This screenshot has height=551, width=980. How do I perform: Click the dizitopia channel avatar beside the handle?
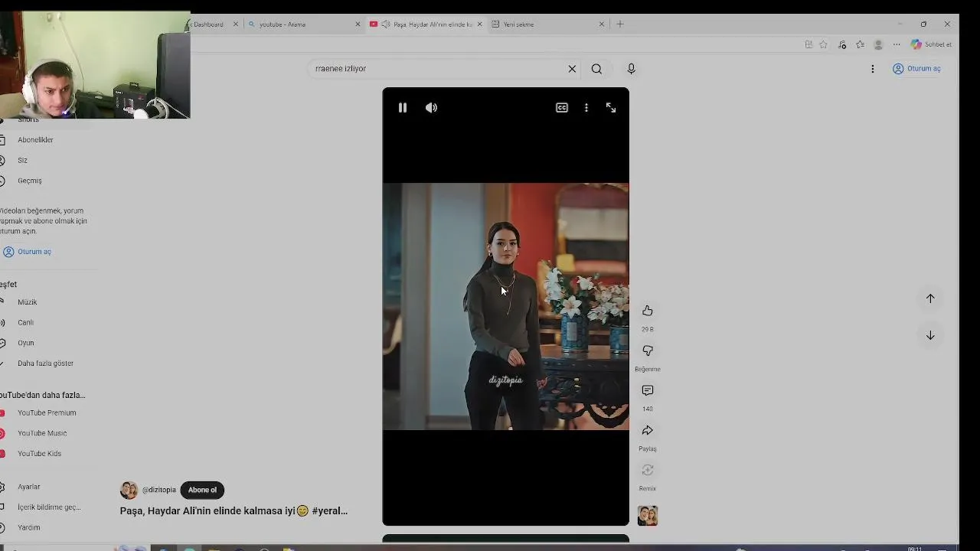pyautogui.click(x=129, y=491)
